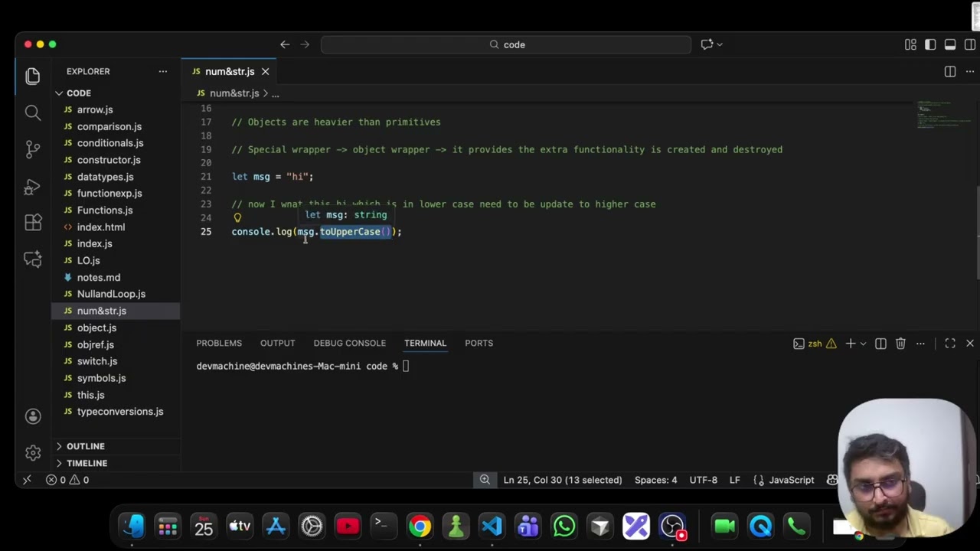
Task: Open Run and Debug view
Action: pos(32,186)
